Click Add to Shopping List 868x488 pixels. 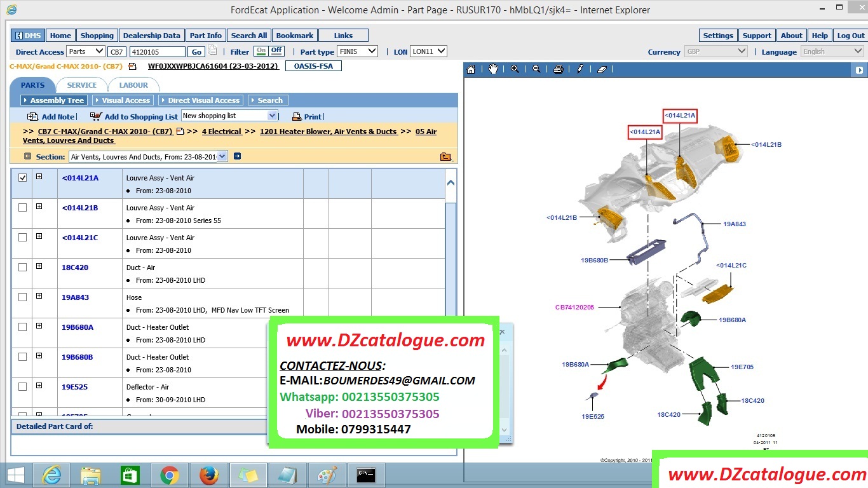coord(141,117)
